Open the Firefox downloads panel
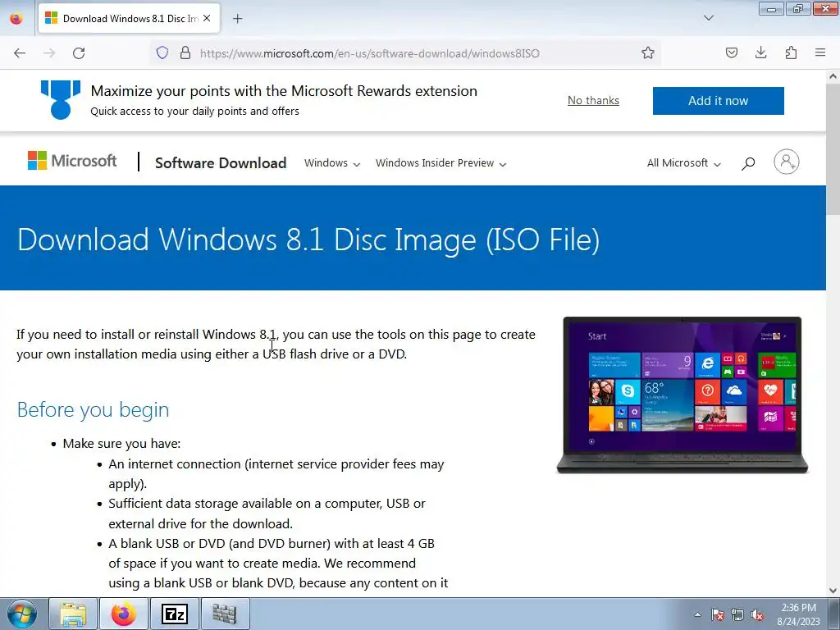The width and height of the screenshot is (840, 630). pyautogui.click(x=760, y=52)
